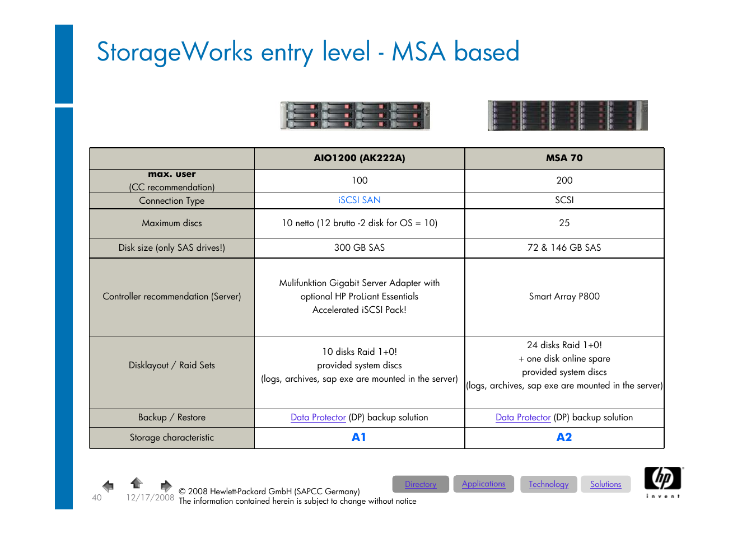Viewport: 756px width, 534px height.
Task: Open the Technology button
Action: coord(548,484)
